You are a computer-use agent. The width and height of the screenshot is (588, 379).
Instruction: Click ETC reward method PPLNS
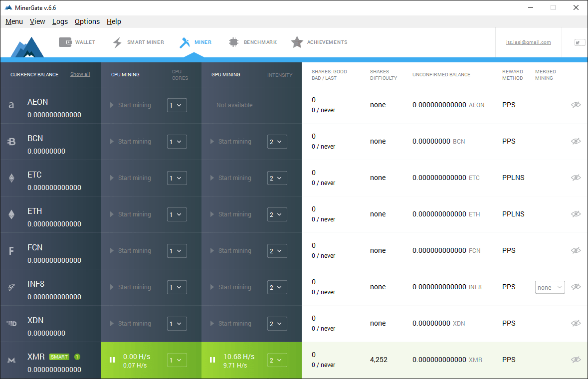513,178
